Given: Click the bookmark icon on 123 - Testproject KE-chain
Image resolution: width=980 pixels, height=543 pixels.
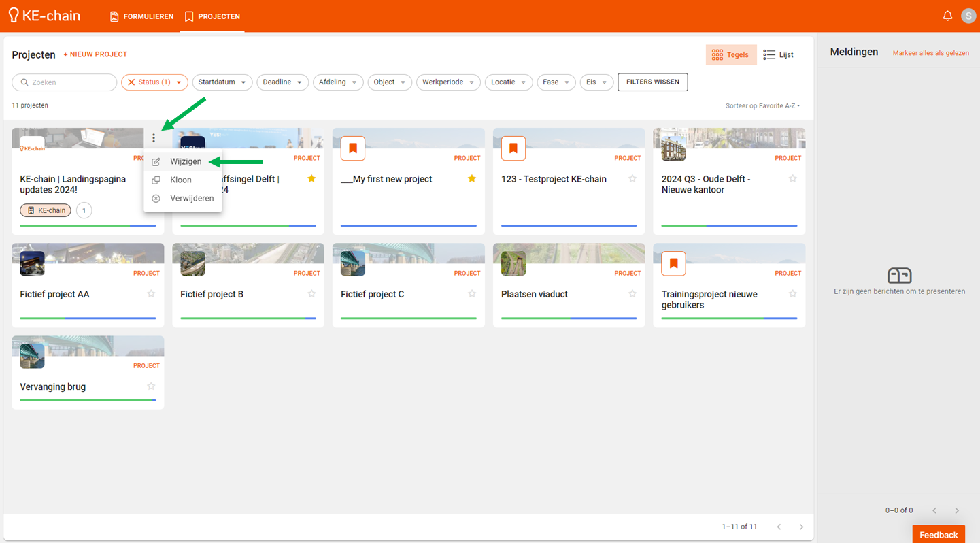Looking at the screenshot, I should pos(513,148).
